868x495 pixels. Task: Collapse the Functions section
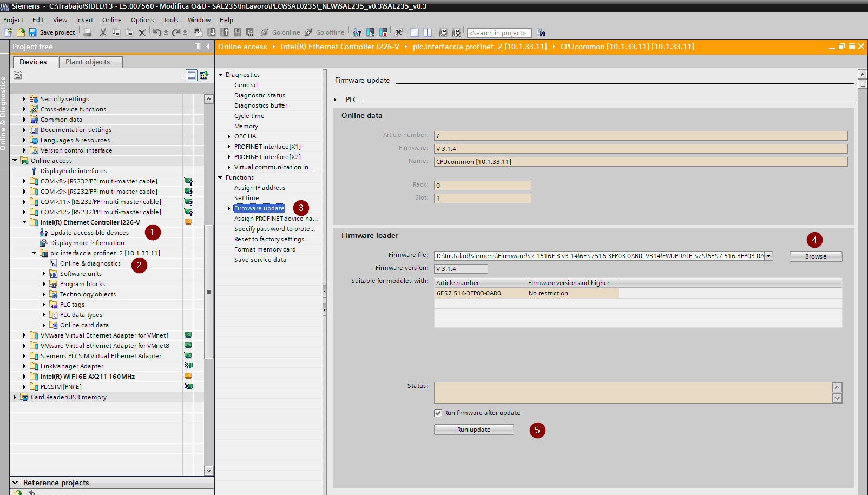220,177
